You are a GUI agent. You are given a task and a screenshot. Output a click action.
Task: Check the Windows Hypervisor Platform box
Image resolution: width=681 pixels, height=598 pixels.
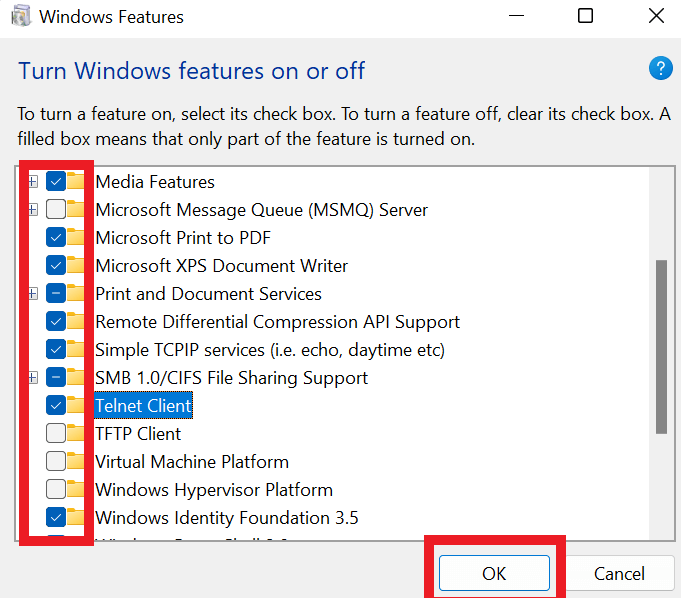[56, 490]
